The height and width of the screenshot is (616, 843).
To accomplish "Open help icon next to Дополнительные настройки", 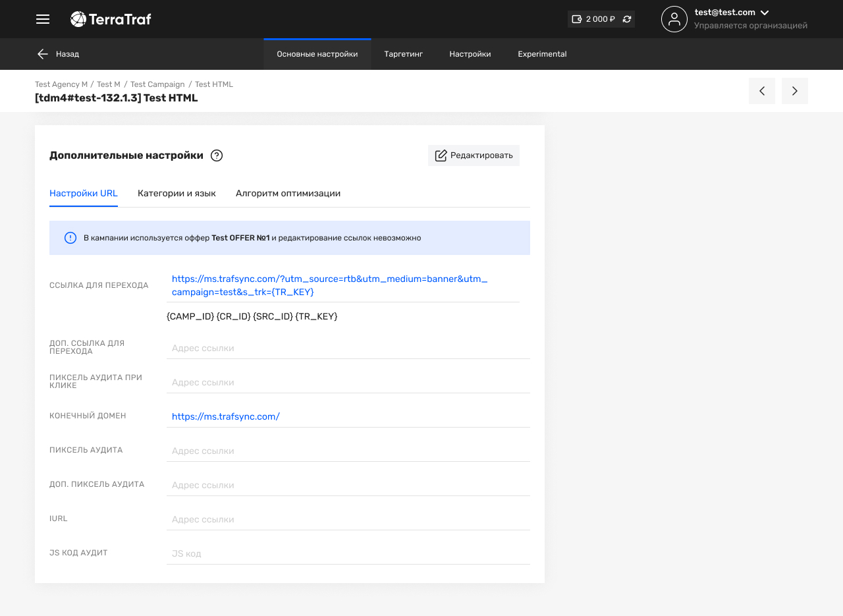I will coord(217,155).
